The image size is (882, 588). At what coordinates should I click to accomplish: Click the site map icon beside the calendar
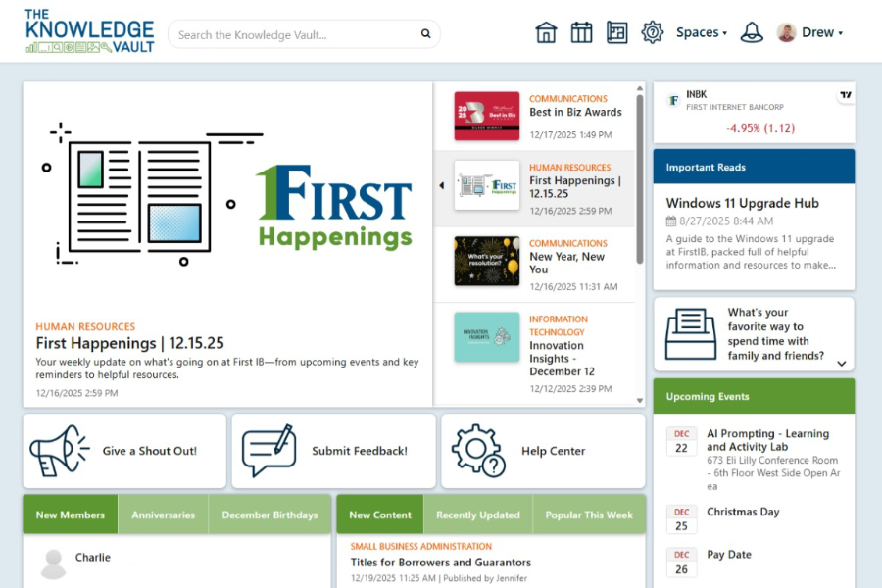616,31
